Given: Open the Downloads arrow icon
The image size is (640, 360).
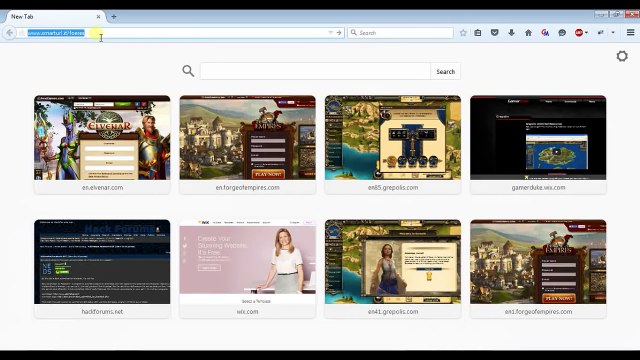Looking at the screenshot, I should 511,33.
